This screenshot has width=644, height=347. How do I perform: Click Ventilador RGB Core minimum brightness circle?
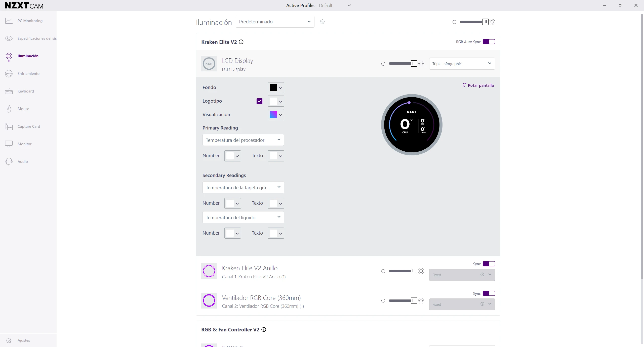(383, 301)
